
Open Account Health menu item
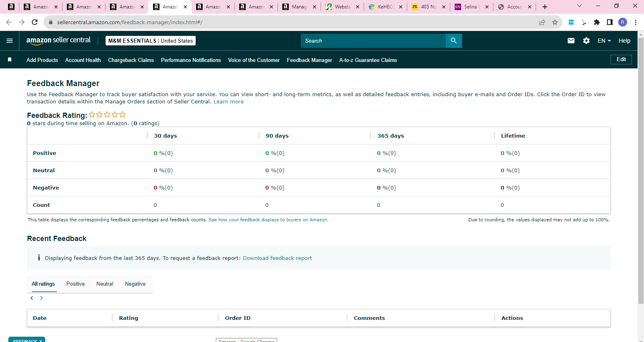(x=83, y=60)
